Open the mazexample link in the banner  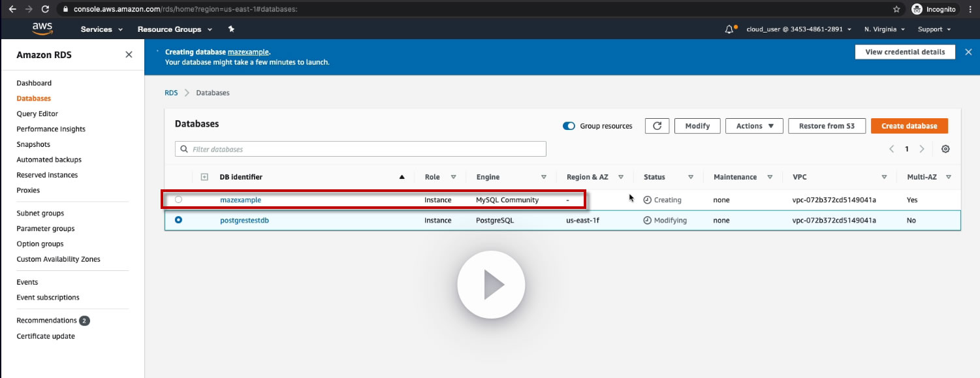(x=248, y=52)
